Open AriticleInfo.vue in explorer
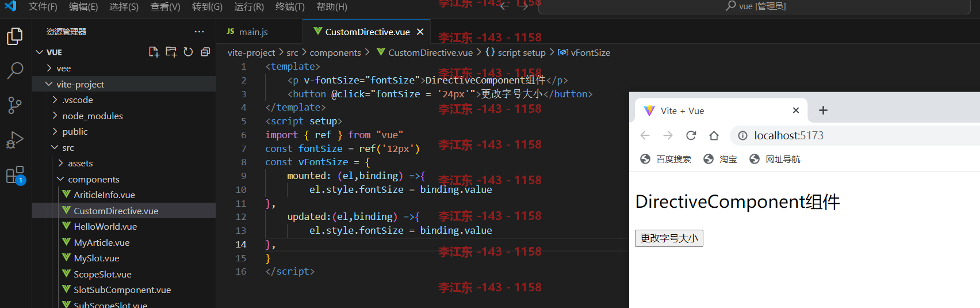980x308 pixels. click(124, 195)
